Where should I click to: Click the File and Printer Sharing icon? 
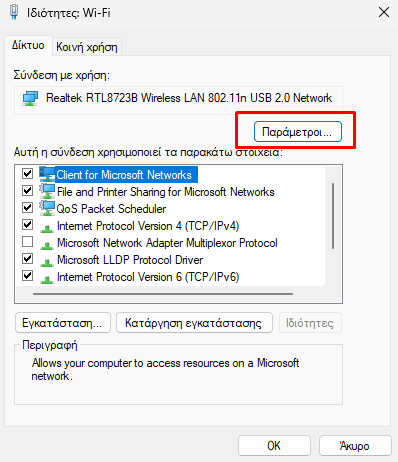(x=47, y=192)
